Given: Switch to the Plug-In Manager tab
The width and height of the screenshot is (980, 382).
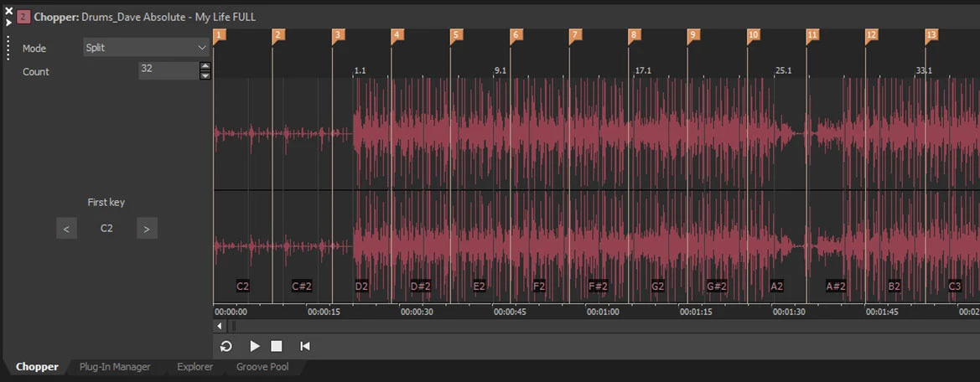Looking at the screenshot, I should pyautogui.click(x=115, y=367).
